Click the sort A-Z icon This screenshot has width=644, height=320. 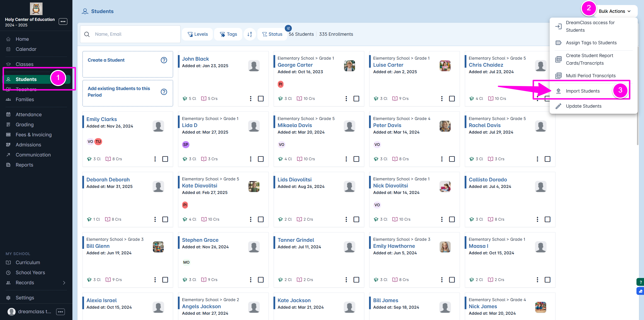coord(250,34)
